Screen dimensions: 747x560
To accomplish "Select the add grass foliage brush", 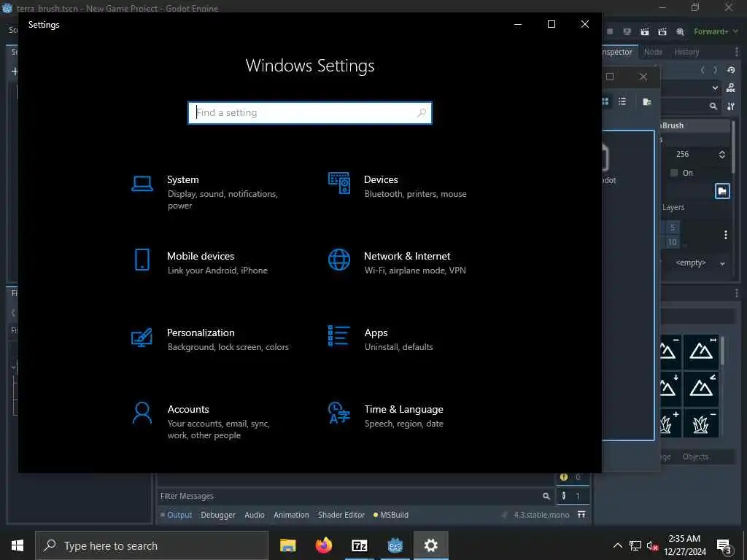I will coord(671,423).
